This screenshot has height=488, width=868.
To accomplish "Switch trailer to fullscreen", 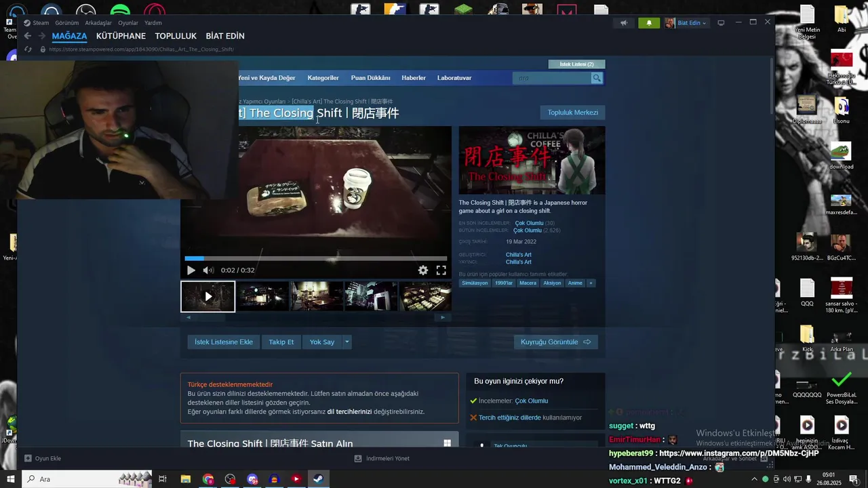I will coord(441,270).
